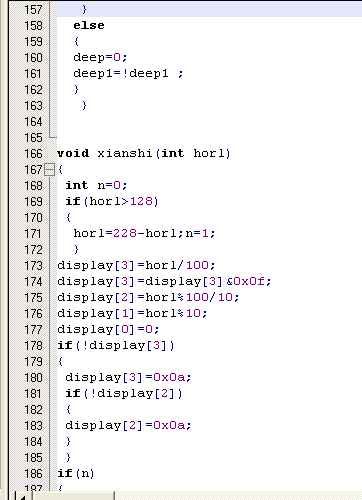Image resolution: width=362 pixels, height=500 pixels.
Task: Click the int n=0; declaration
Action: pos(96,185)
